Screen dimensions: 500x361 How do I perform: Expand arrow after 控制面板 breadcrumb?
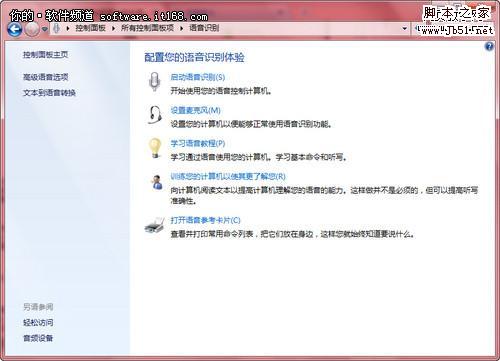coord(113,28)
